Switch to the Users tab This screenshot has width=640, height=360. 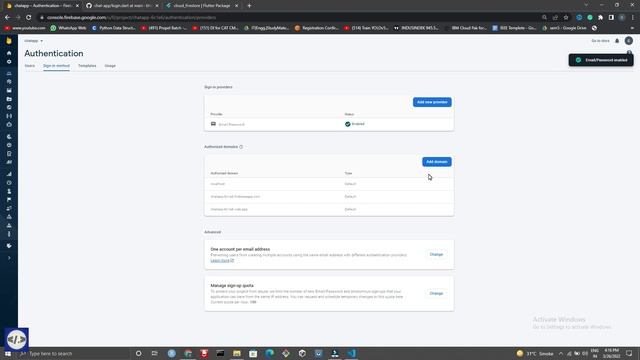[x=29, y=66]
